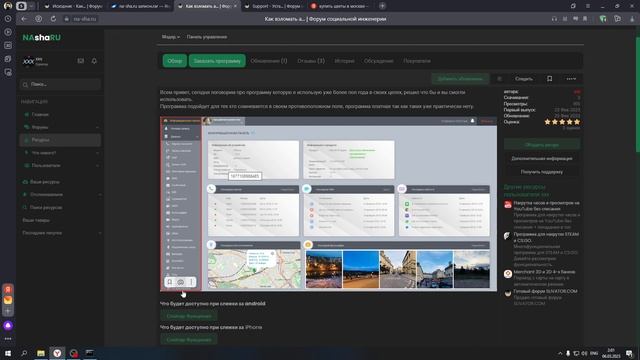Screen dimensions: 640x360
Task: Open the collections icon in browser sidebar
Action: (x=8, y=59)
